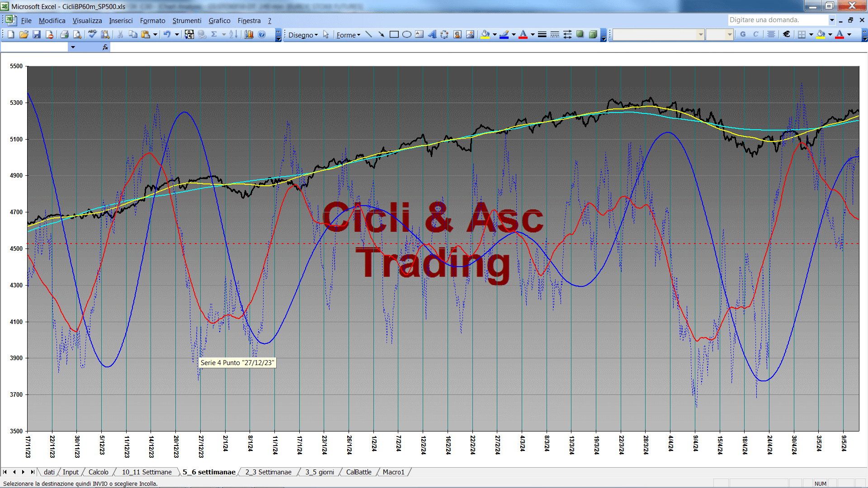Choose arrow style icon
The image size is (868, 488).
pos(567,34)
